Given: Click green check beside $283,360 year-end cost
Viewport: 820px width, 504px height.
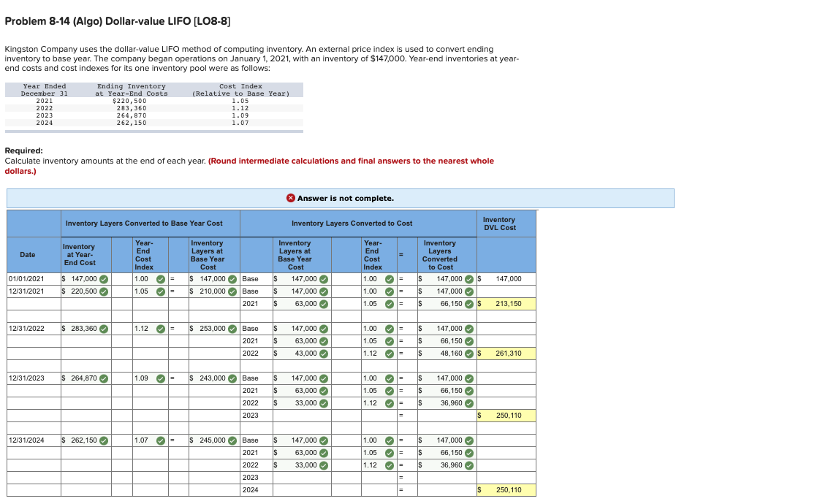Looking at the screenshot, I should (x=104, y=329).
